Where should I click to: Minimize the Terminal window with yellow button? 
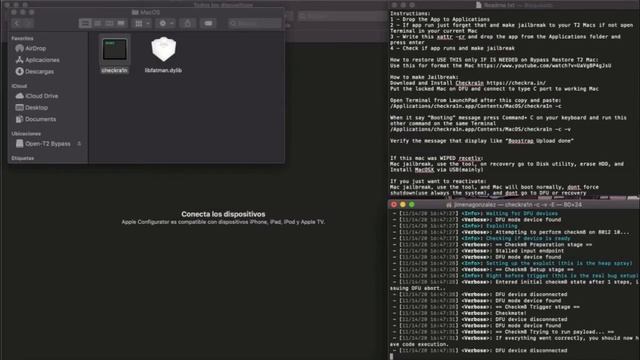(403, 204)
